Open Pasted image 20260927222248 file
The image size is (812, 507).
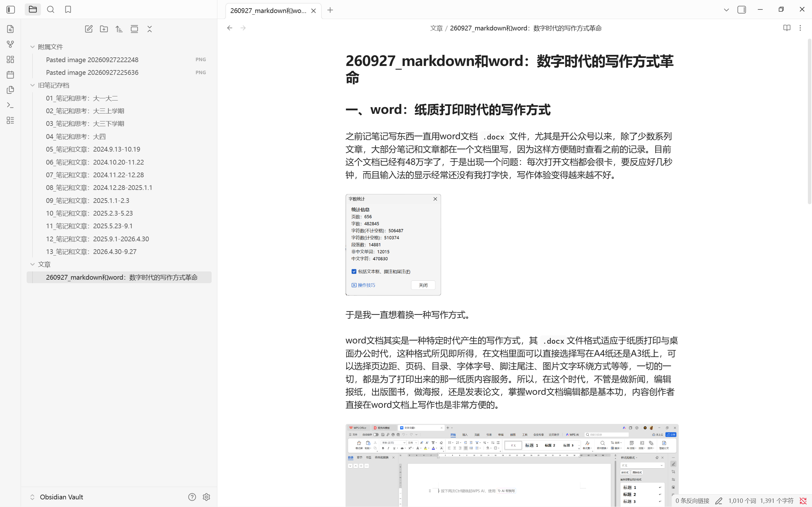[x=119, y=60]
